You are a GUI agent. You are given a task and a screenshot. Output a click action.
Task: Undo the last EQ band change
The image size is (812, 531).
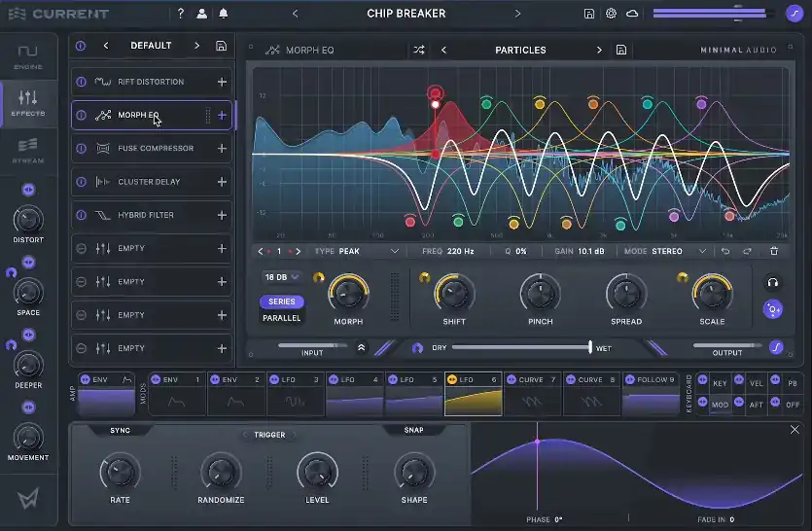[x=725, y=251]
